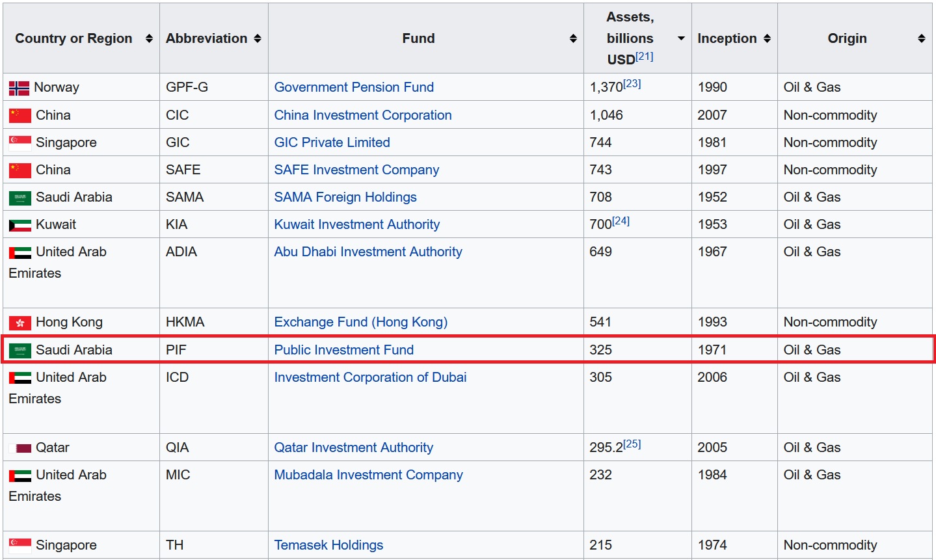The width and height of the screenshot is (936, 560).
Task: Click the Country or Region header text
Action: pos(74,38)
